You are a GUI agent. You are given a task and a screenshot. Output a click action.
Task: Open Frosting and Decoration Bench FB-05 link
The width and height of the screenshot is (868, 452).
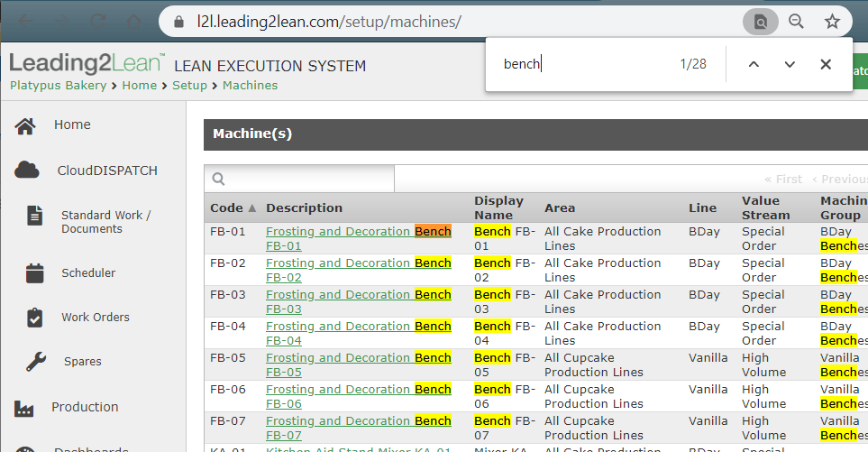pos(358,365)
